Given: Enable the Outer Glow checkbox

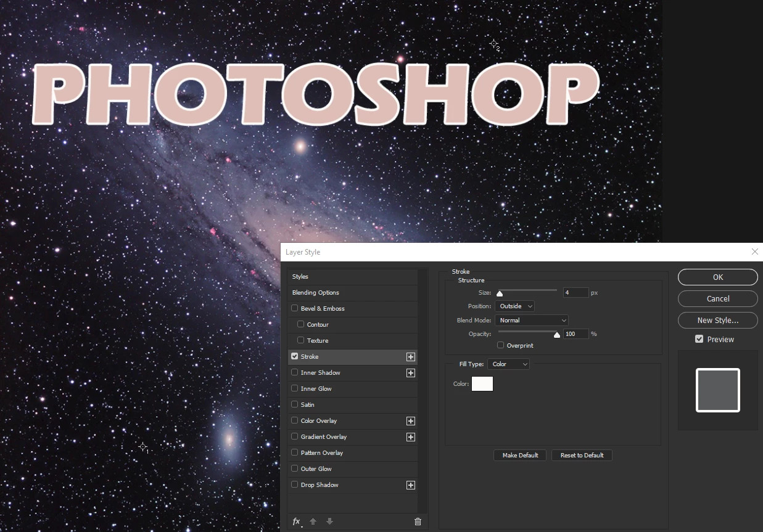Looking at the screenshot, I should point(295,469).
